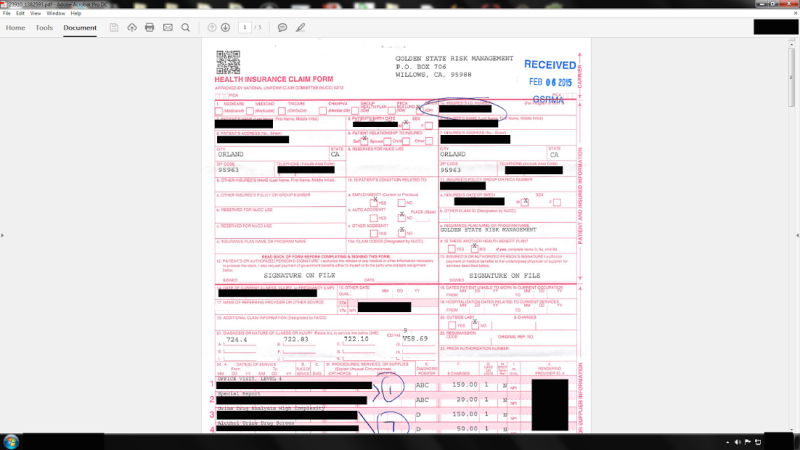Select the Document tab
This screenshot has width=800, height=450.
coord(80,27)
